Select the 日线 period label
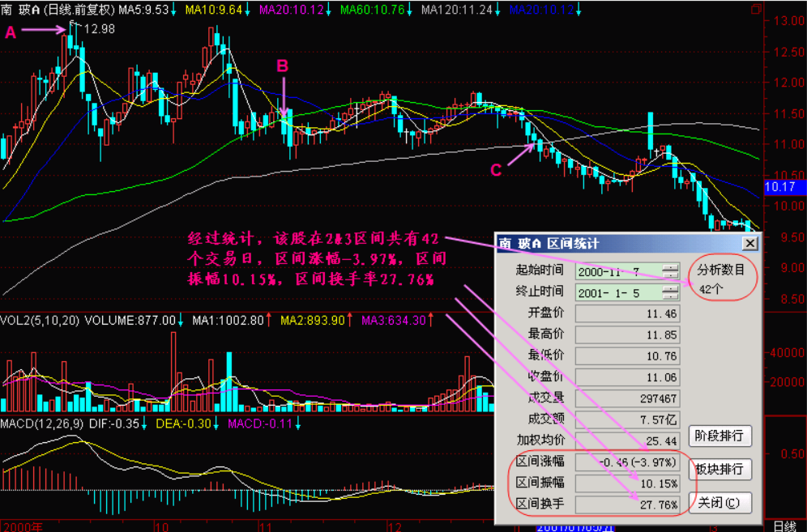The height and width of the screenshot is (532, 807). pyautogui.click(x=786, y=526)
